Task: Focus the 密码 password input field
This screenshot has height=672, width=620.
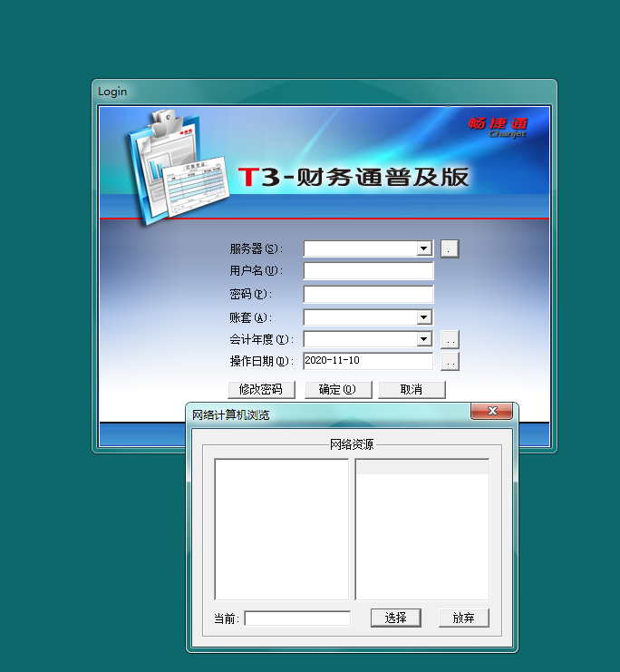Action: pyautogui.click(x=368, y=294)
